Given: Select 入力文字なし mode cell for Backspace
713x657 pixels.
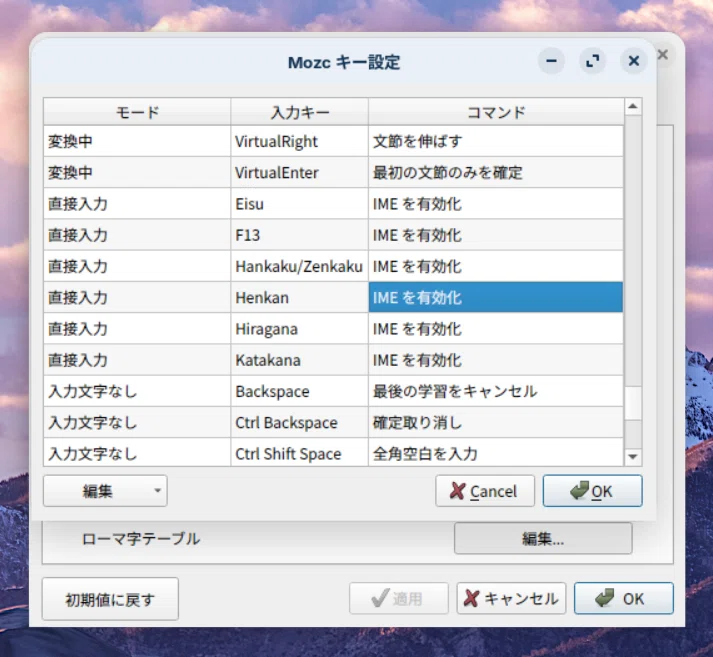Looking at the screenshot, I should tap(137, 391).
